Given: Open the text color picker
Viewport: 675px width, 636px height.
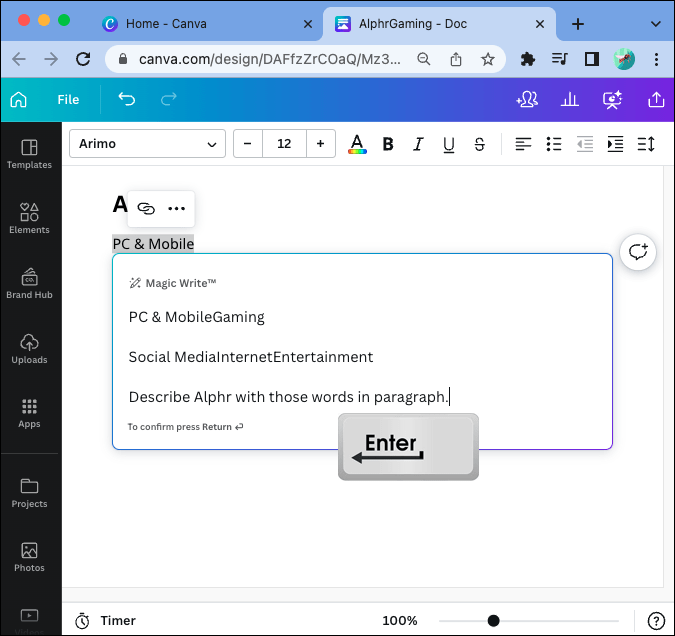Looking at the screenshot, I should pos(357,144).
